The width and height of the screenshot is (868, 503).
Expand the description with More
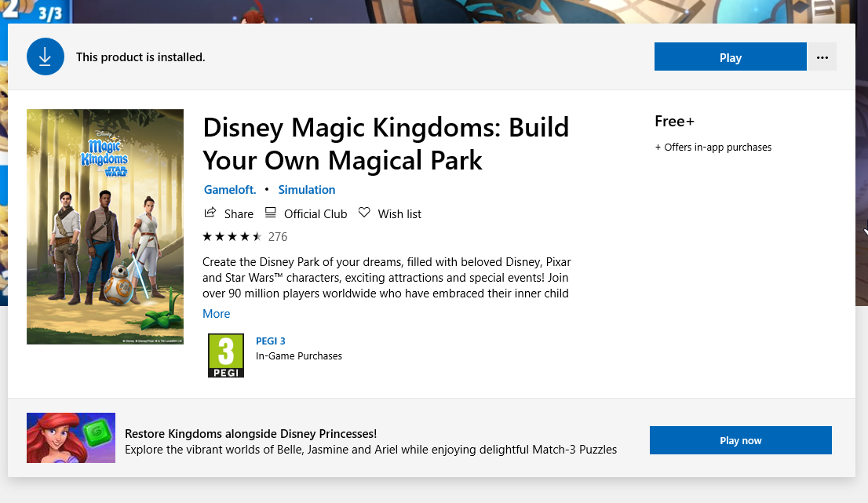pos(217,314)
